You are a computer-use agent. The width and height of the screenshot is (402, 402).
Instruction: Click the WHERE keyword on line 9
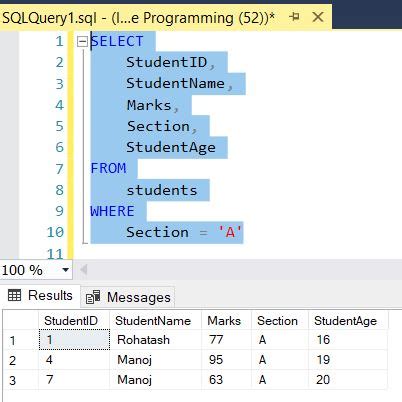112,211
